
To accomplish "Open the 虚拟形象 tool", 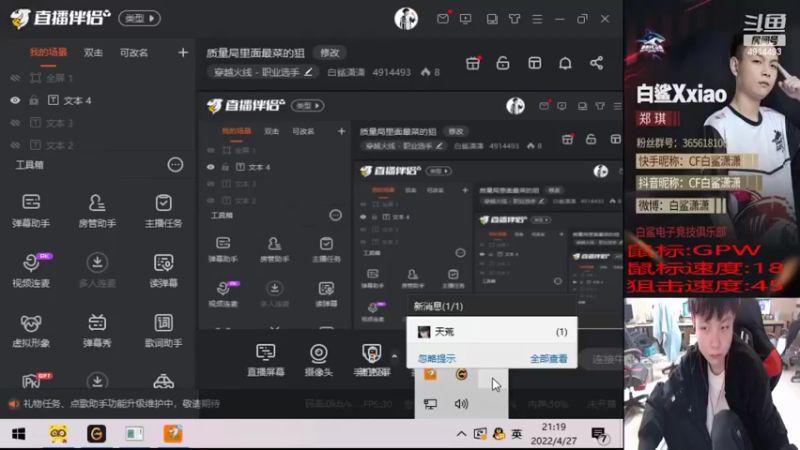I will 31,331.
